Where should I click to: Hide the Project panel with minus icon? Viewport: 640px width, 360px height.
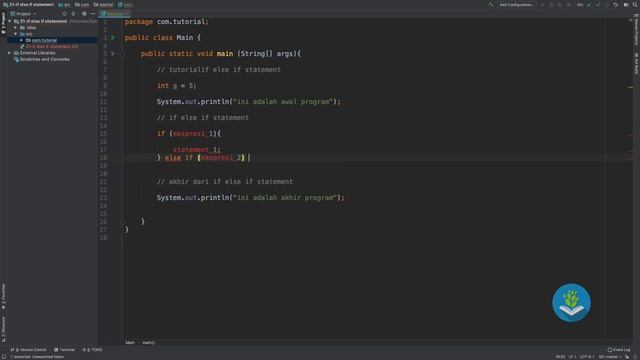[93, 13]
